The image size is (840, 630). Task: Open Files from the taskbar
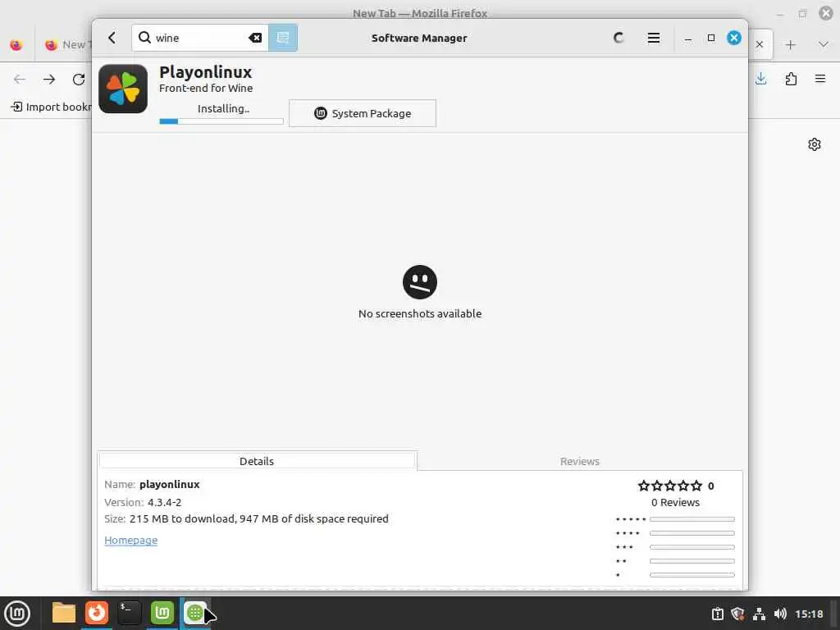click(64, 613)
